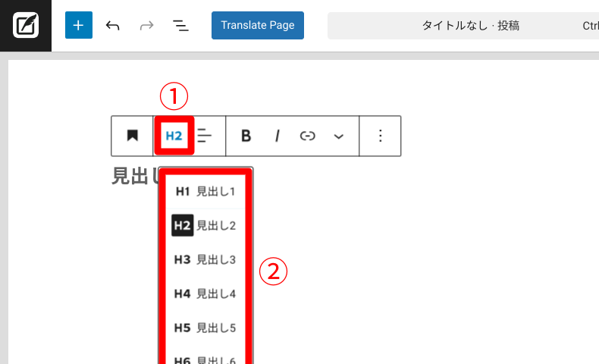Open the command palette title bar

[463, 26]
